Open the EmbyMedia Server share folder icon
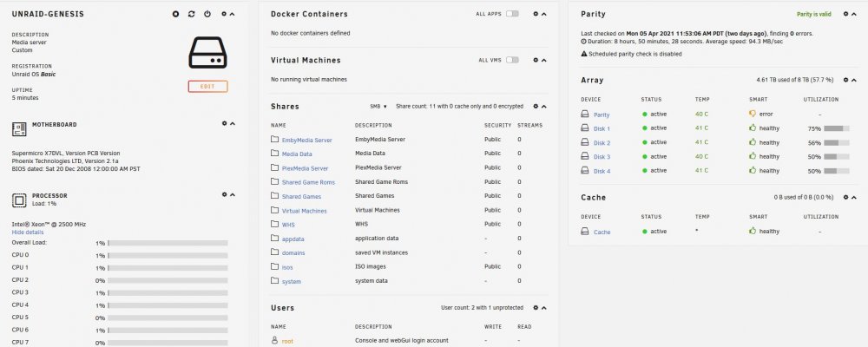 click(x=274, y=140)
